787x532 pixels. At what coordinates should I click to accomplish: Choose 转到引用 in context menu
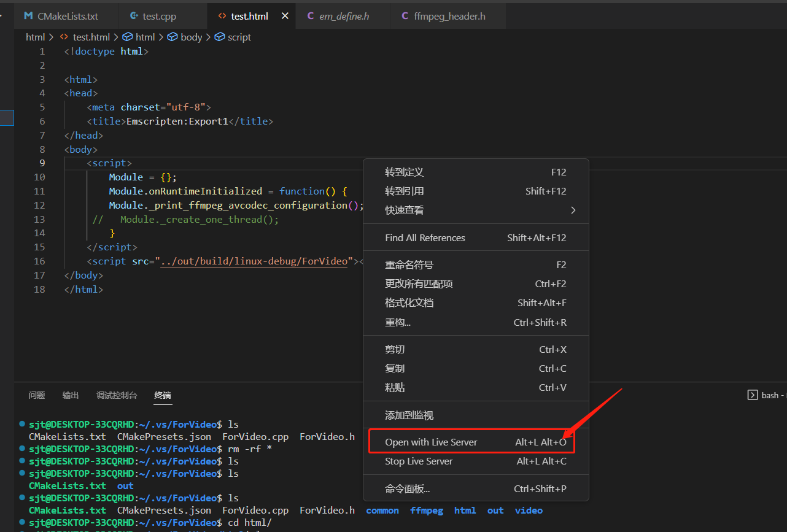tap(476, 191)
